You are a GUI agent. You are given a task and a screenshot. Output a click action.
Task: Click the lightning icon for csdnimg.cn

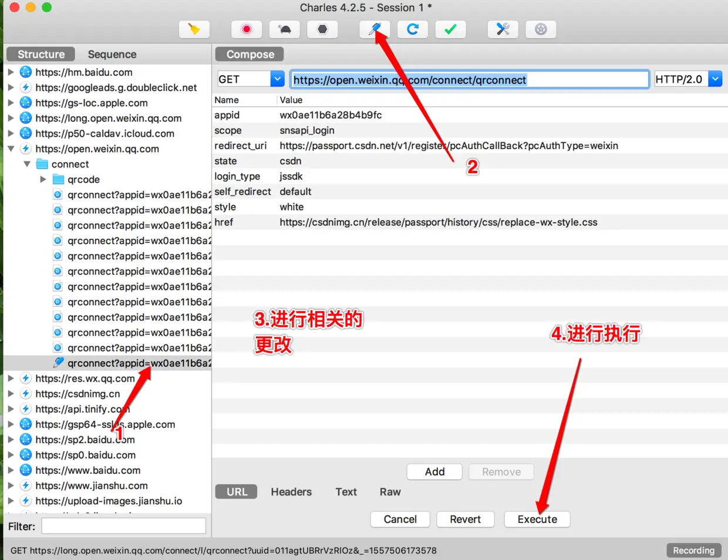[x=26, y=394]
